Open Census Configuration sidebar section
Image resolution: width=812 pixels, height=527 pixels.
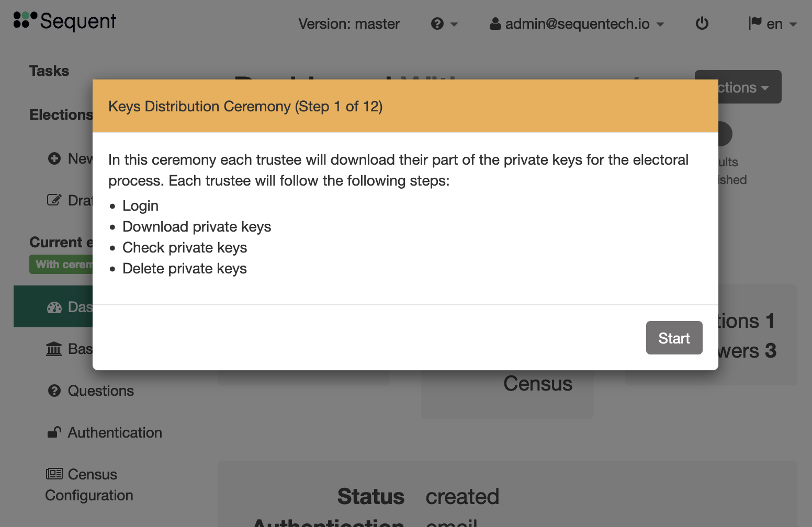click(x=89, y=485)
